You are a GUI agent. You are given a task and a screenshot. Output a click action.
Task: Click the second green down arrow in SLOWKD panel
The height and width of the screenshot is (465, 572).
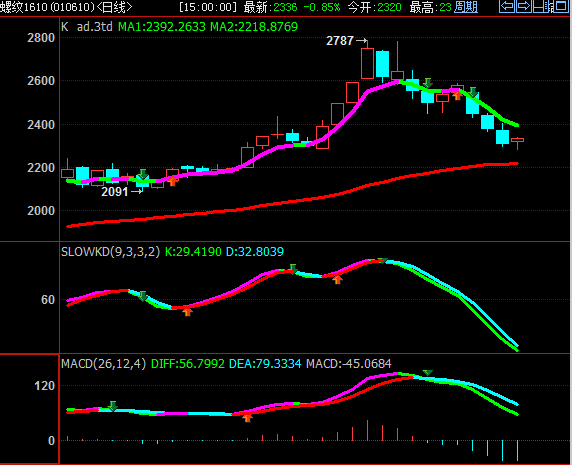point(293,269)
